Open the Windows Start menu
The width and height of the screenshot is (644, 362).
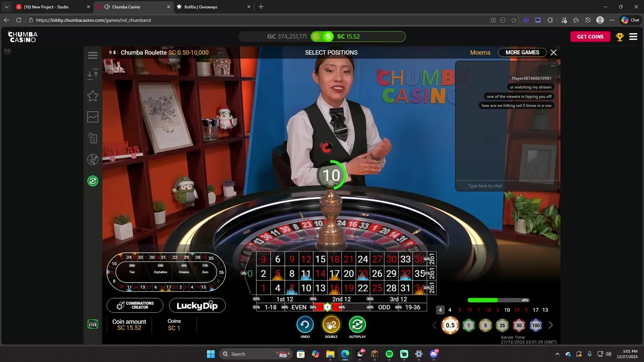[211, 354]
